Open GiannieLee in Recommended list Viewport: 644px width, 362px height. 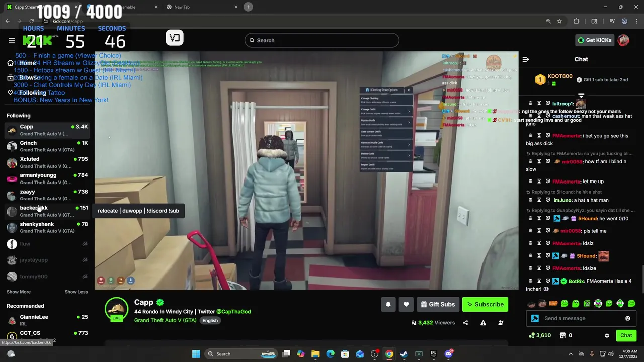(47, 320)
